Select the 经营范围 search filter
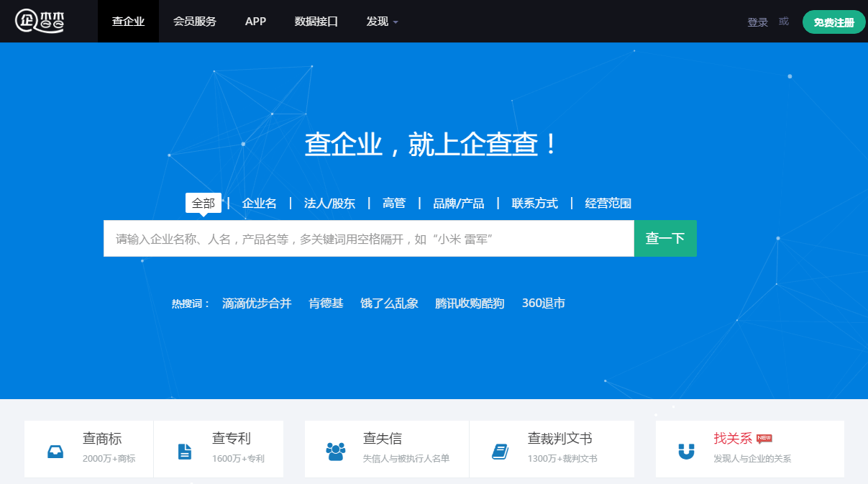 (x=606, y=203)
